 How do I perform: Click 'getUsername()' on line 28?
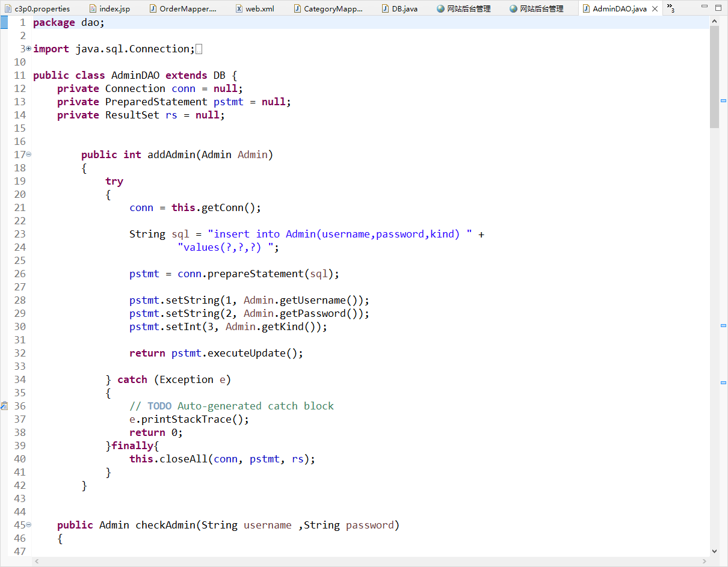[319, 300]
